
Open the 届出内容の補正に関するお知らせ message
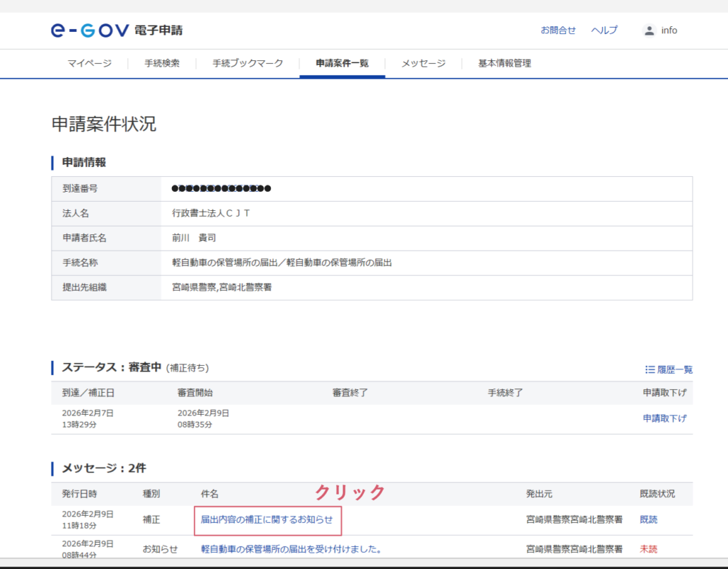tap(267, 519)
